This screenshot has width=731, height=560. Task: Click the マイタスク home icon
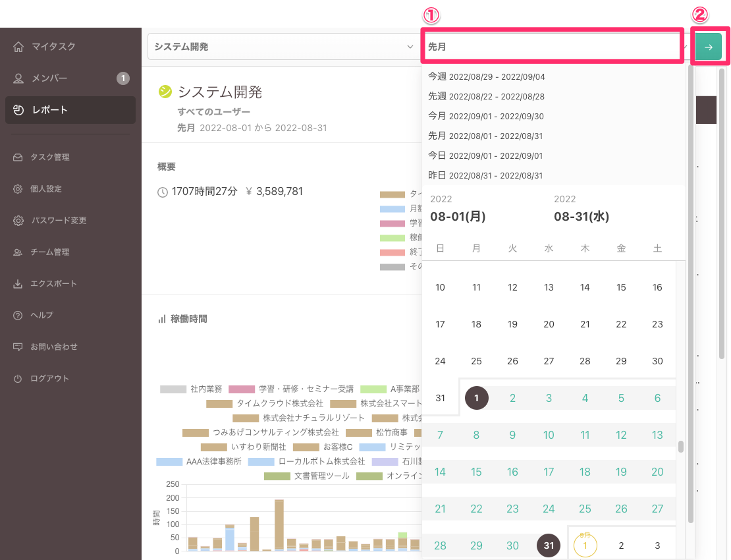pyautogui.click(x=18, y=46)
